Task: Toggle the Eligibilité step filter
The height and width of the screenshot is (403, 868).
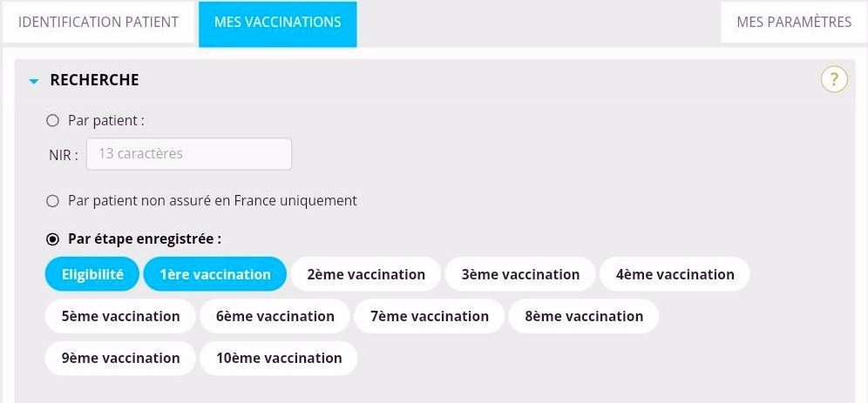Action: point(92,274)
